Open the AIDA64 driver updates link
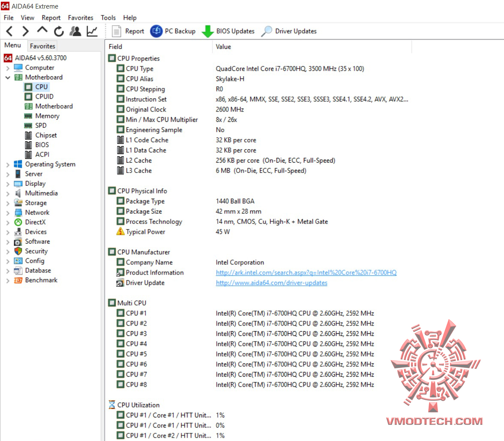 click(271, 283)
